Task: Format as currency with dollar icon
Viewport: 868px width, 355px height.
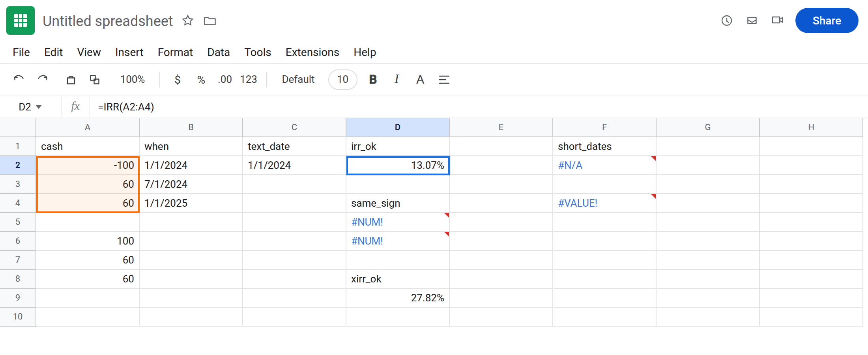Action: [x=178, y=80]
